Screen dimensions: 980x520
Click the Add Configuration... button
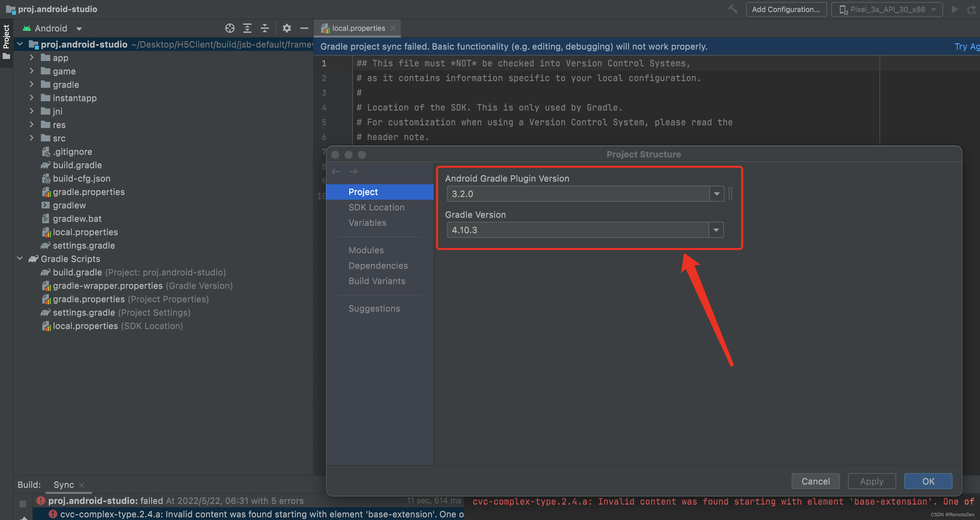[786, 9]
